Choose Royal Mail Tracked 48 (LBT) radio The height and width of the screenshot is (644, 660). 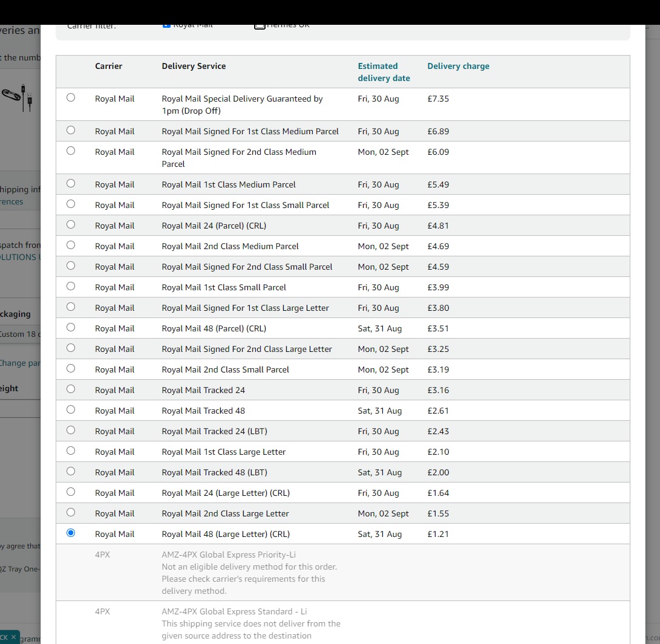[71, 472]
